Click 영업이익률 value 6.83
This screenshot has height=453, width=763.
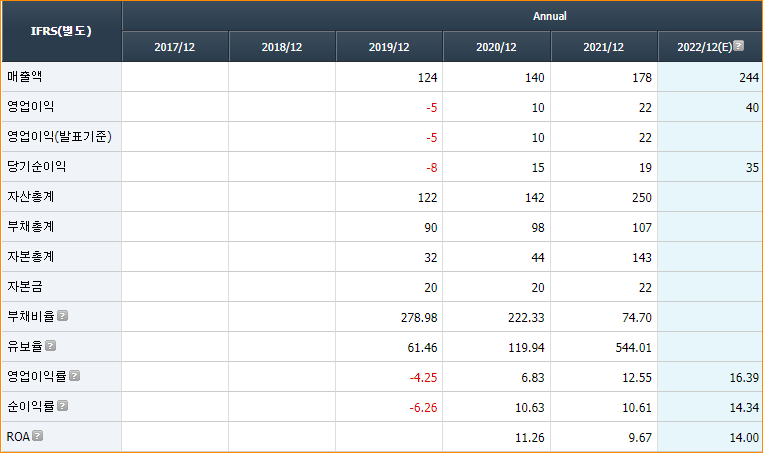pos(533,378)
